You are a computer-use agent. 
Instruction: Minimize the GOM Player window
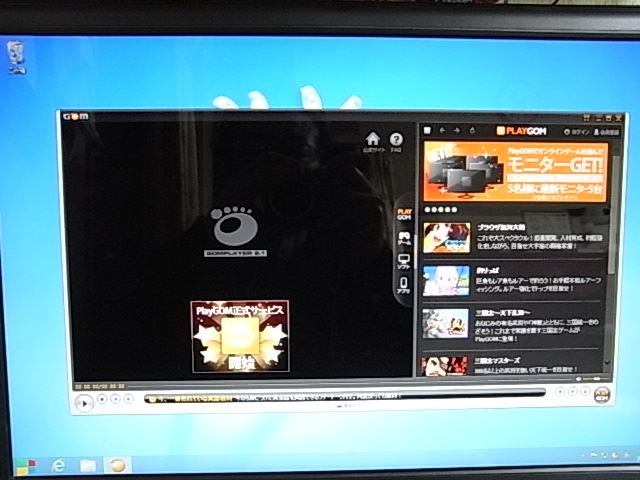(598, 118)
